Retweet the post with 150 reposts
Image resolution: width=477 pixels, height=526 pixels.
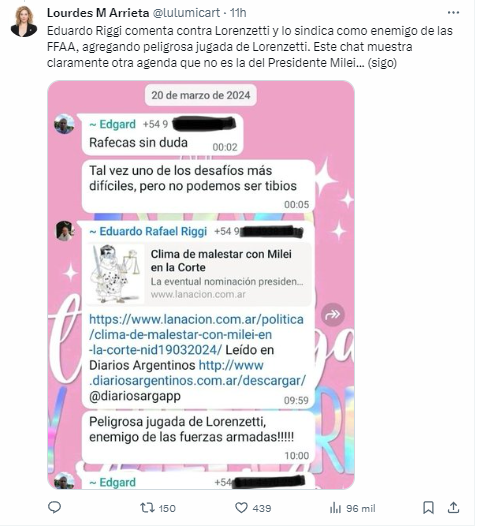click(x=158, y=508)
